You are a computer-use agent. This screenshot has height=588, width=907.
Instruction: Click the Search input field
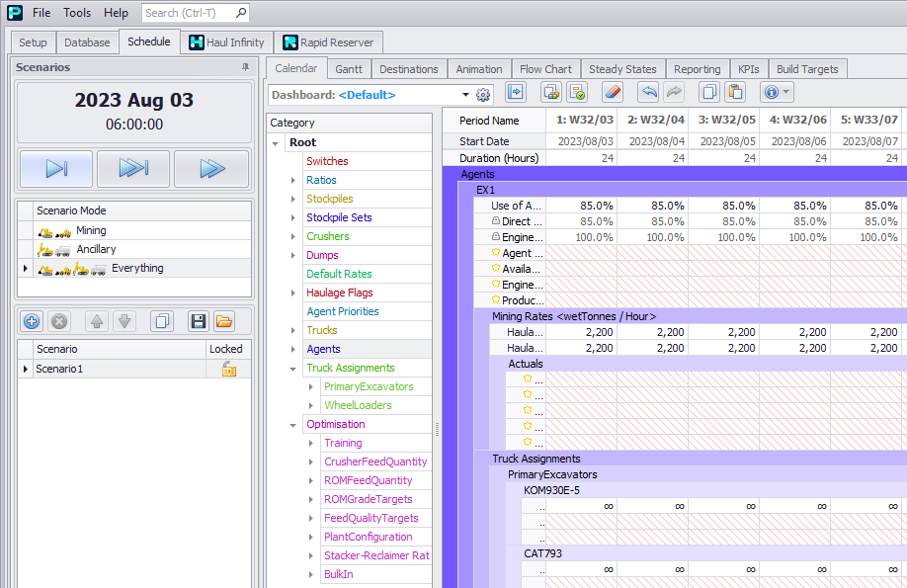188,13
